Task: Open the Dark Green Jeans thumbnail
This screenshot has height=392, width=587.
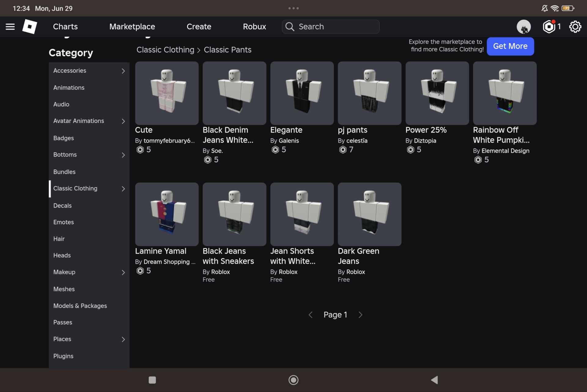Action: click(369, 214)
